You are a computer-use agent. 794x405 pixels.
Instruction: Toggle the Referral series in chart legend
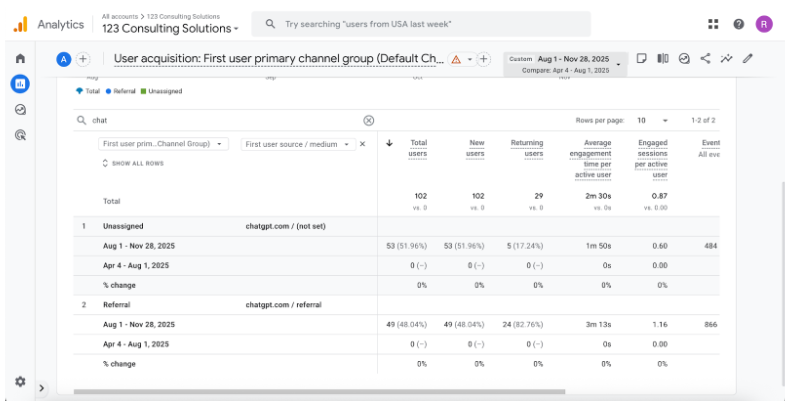122,91
